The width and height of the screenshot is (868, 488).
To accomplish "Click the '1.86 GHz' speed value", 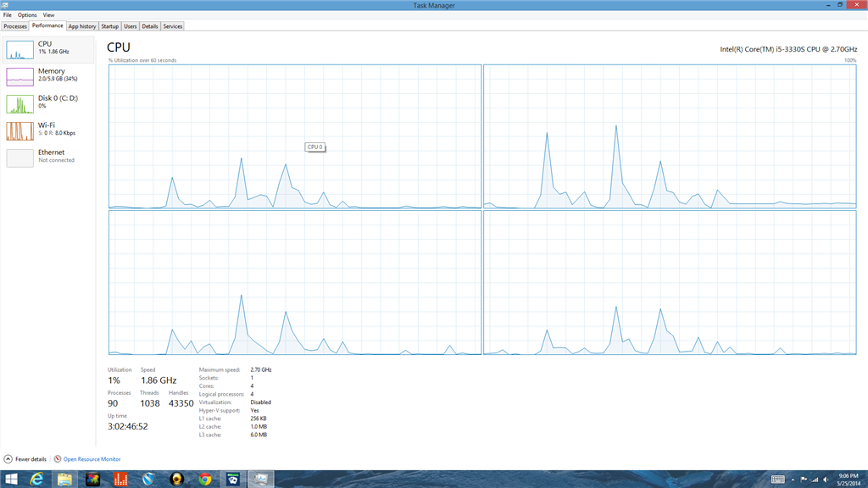I will [x=159, y=380].
